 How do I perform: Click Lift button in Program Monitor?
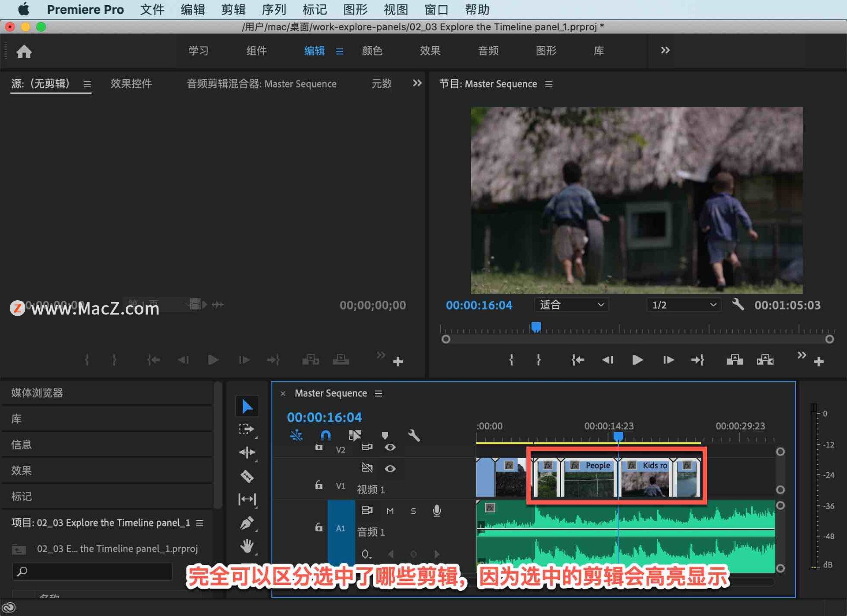click(x=735, y=360)
